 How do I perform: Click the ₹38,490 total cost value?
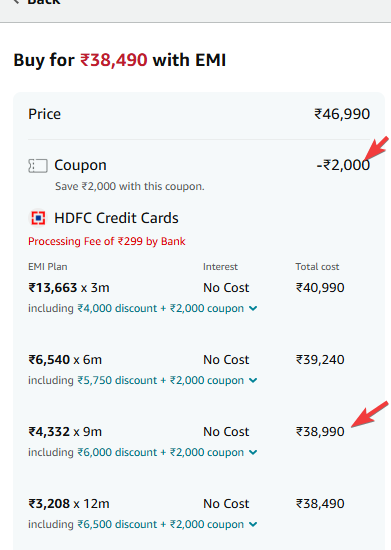tap(320, 504)
